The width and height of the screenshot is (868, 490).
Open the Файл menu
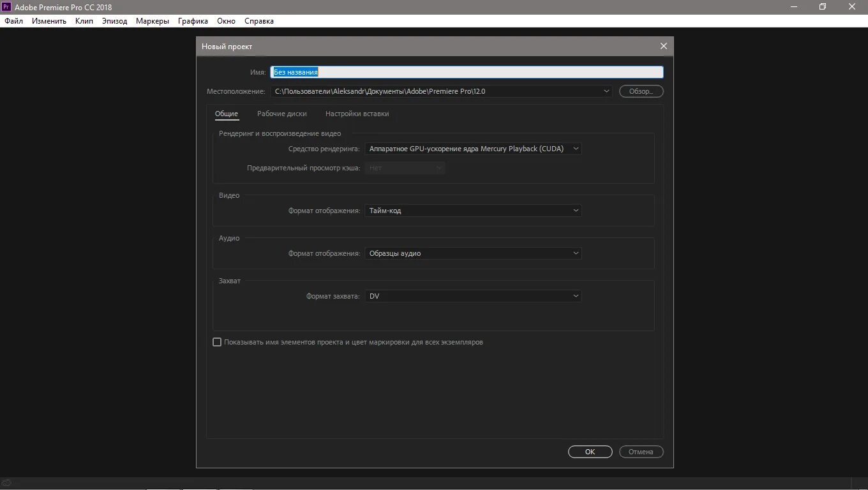coord(13,21)
